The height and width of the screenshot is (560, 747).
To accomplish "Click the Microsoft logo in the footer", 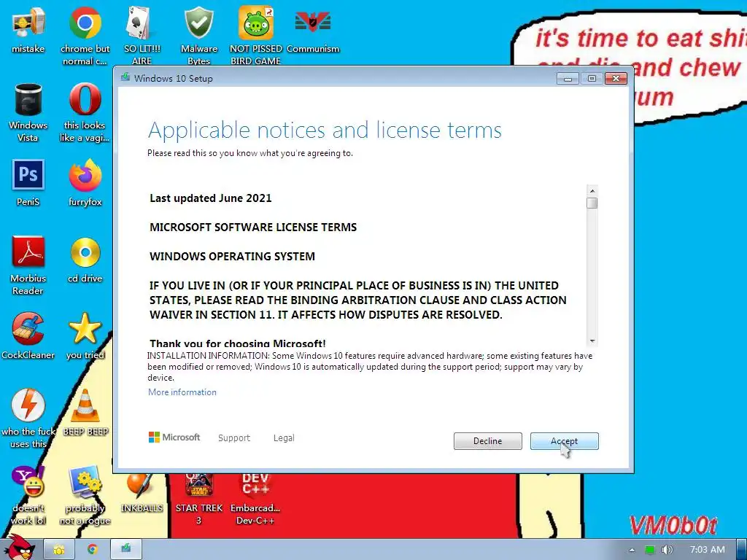I will pyautogui.click(x=174, y=437).
